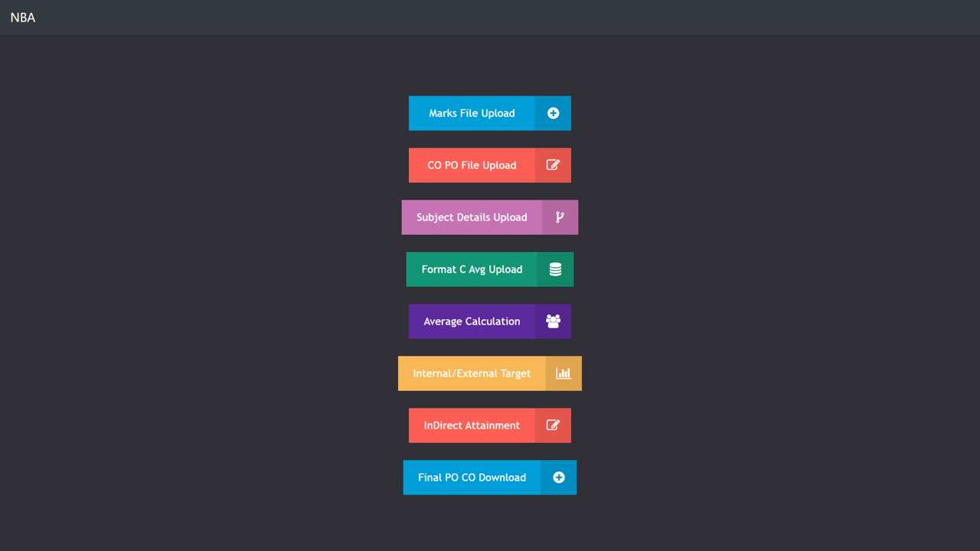Click the plus-circle icon on Marks File Upload
Viewport: 980px width, 551px height.
(x=553, y=113)
